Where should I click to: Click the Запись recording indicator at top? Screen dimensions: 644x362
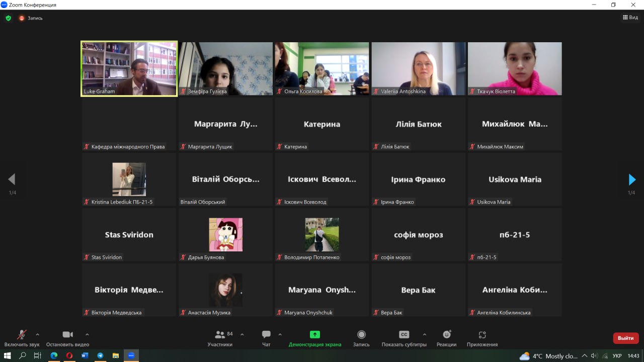point(31,18)
